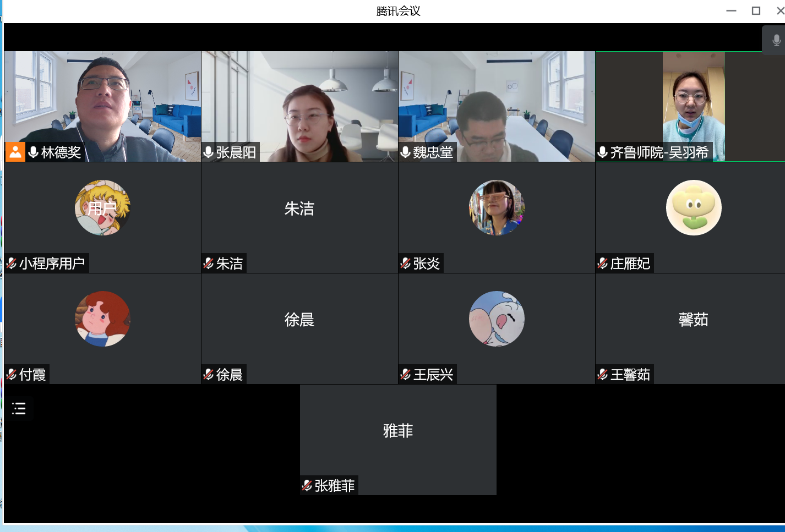Click muted mic icon beside 王辰兴

click(406, 375)
